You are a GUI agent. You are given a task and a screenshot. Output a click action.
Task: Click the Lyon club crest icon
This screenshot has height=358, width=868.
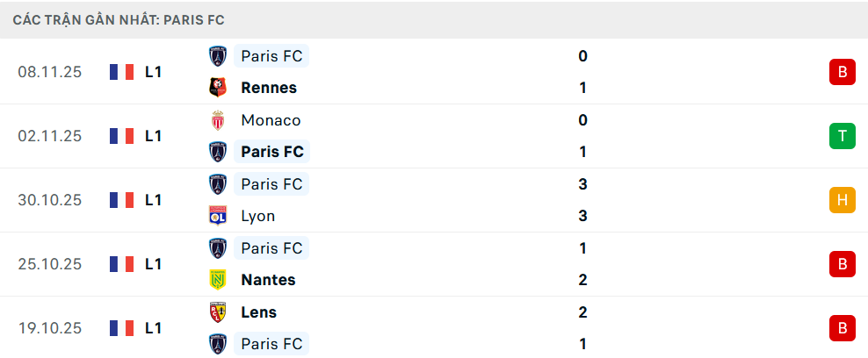pos(217,216)
